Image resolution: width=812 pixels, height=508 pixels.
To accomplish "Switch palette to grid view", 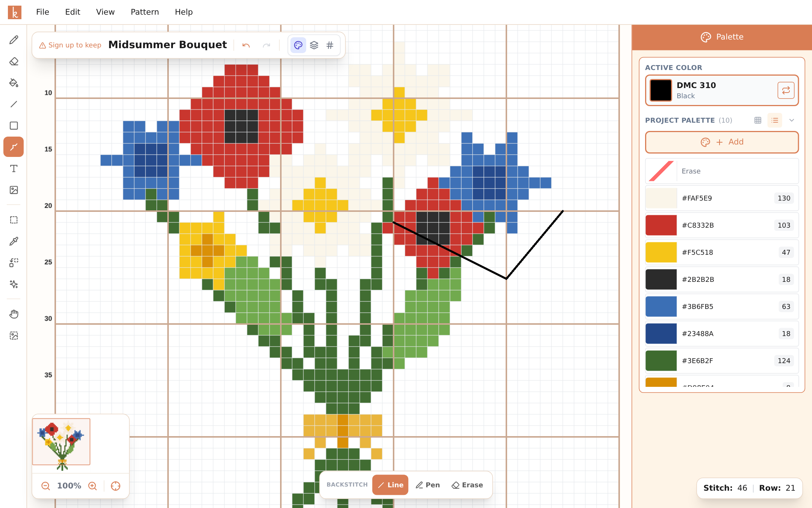I will 758,120.
